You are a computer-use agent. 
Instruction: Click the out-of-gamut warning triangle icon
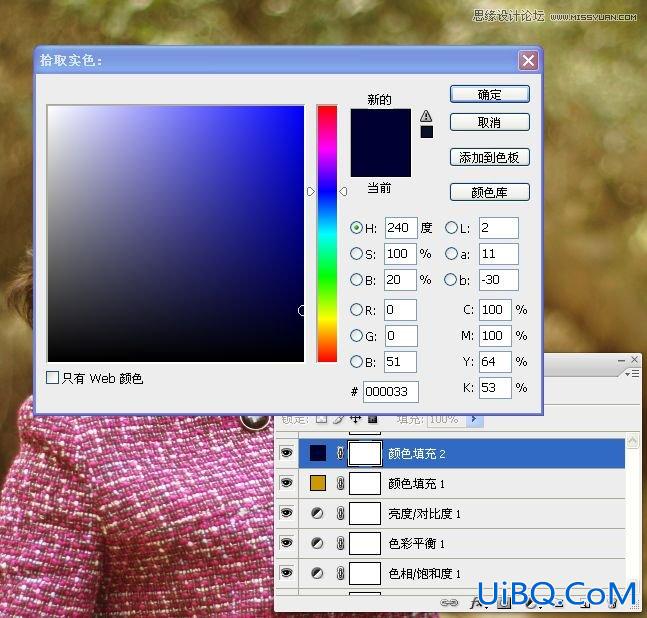coord(426,116)
